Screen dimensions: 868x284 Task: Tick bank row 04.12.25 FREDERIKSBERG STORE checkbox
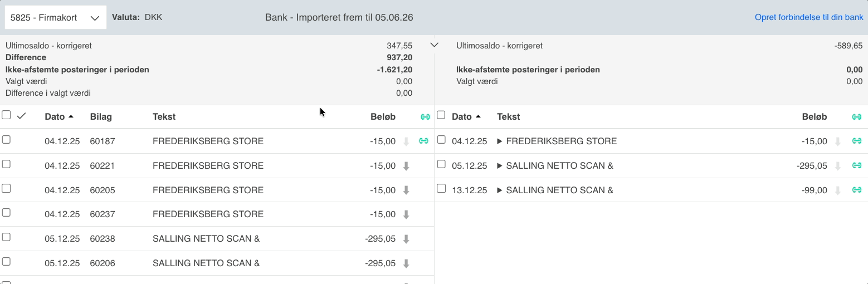(441, 140)
